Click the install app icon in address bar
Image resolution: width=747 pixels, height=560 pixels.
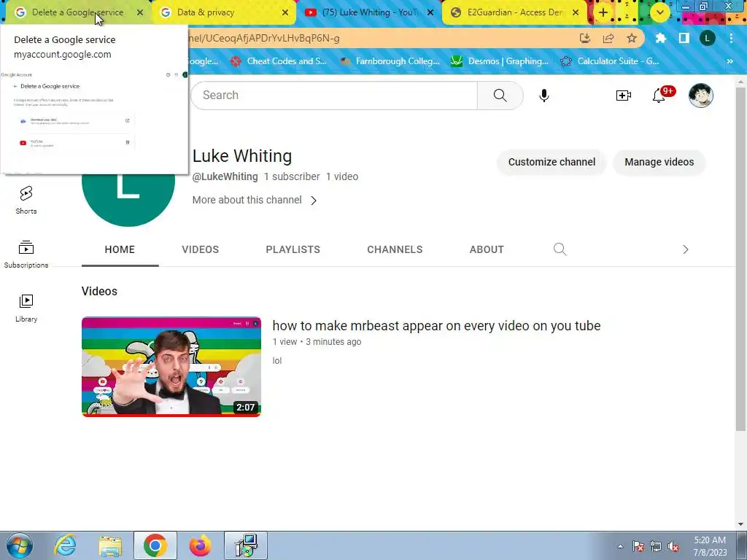click(x=584, y=38)
